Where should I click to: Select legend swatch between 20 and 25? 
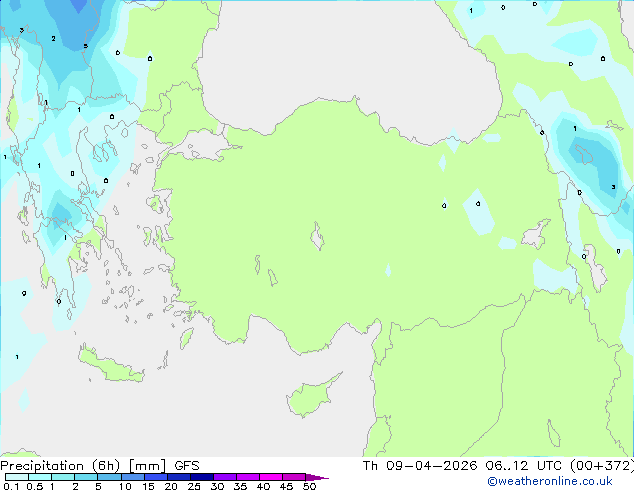point(179,477)
